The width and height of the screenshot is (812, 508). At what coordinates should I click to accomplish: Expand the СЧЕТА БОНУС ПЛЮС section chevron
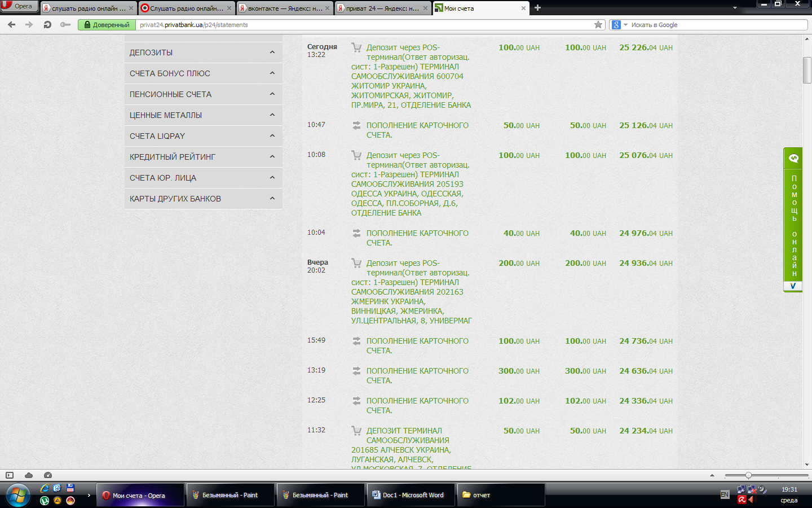272,73
